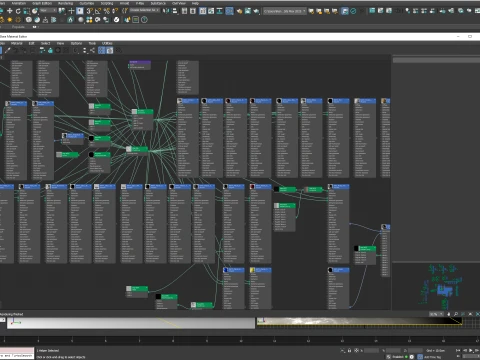The image size is (480, 360).
Task: Click the blue sphere material node preview
Action: pyautogui.click(x=226, y=270)
